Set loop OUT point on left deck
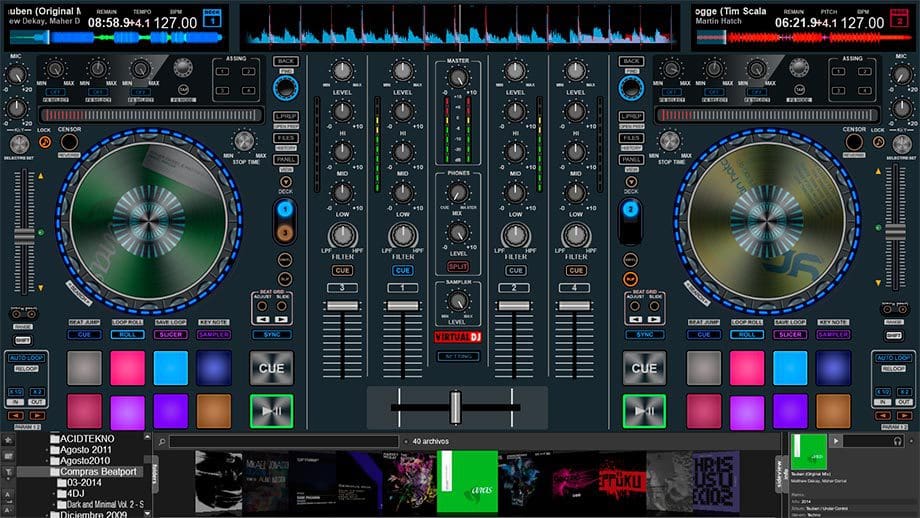920x518 pixels. click(x=36, y=402)
